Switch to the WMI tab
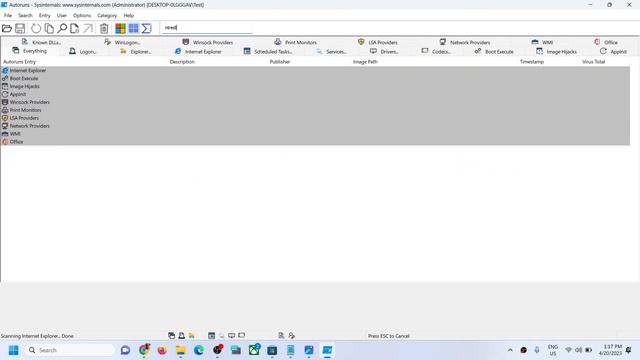 [542, 42]
